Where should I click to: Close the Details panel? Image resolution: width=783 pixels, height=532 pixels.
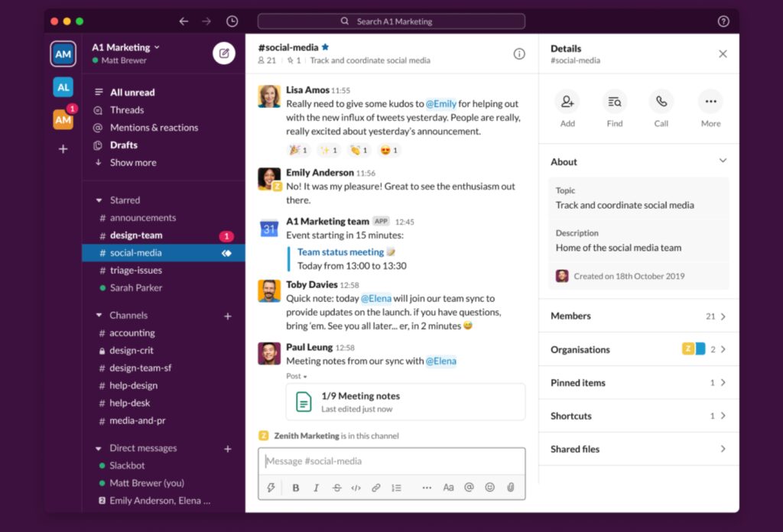pyautogui.click(x=723, y=54)
